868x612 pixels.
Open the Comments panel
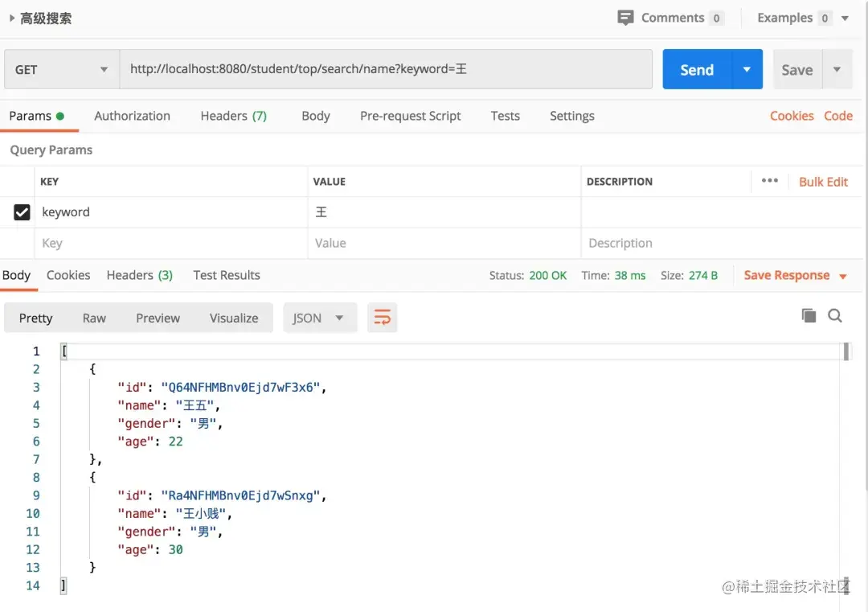click(x=672, y=17)
